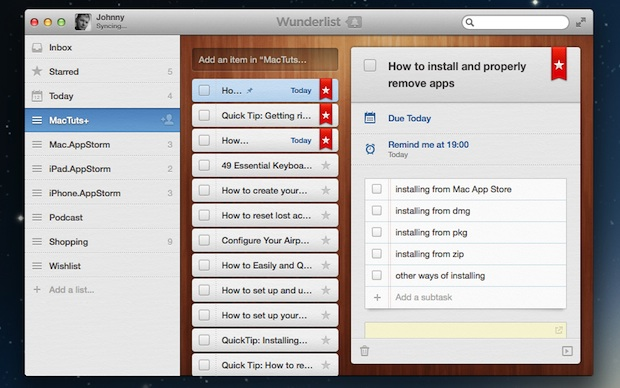The width and height of the screenshot is (620, 388).
Task: Click the search field
Action: pos(515,23)
